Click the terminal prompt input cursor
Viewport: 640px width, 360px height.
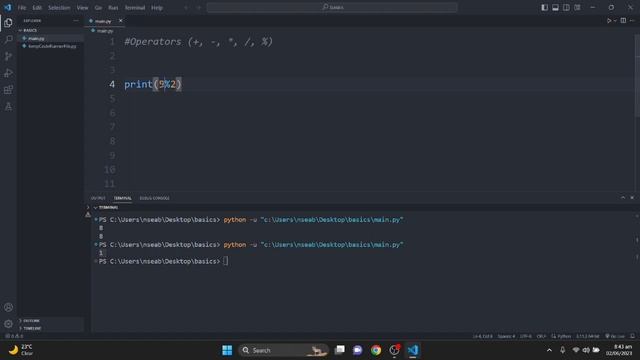click(x=226, y=261)
